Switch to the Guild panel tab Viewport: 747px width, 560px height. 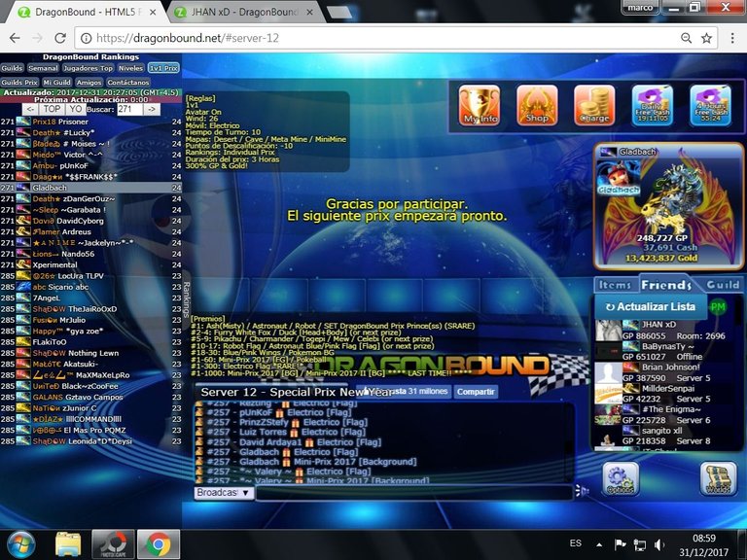(723, 285)
